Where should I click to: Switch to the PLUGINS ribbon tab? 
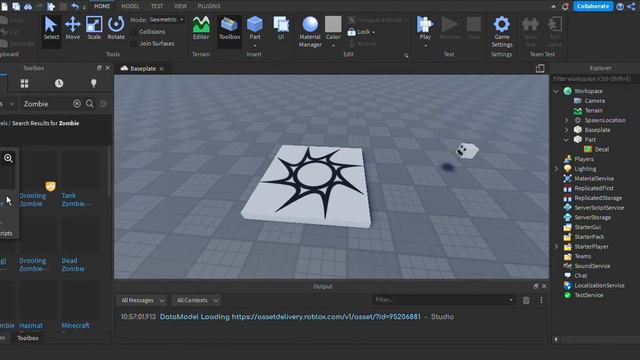click(209, 6)
